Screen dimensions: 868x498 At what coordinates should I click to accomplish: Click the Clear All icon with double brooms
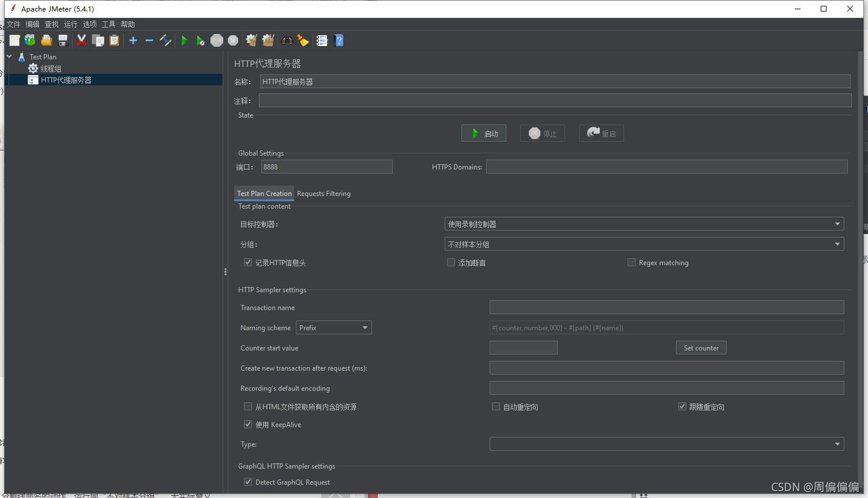[x=268, y=40]
